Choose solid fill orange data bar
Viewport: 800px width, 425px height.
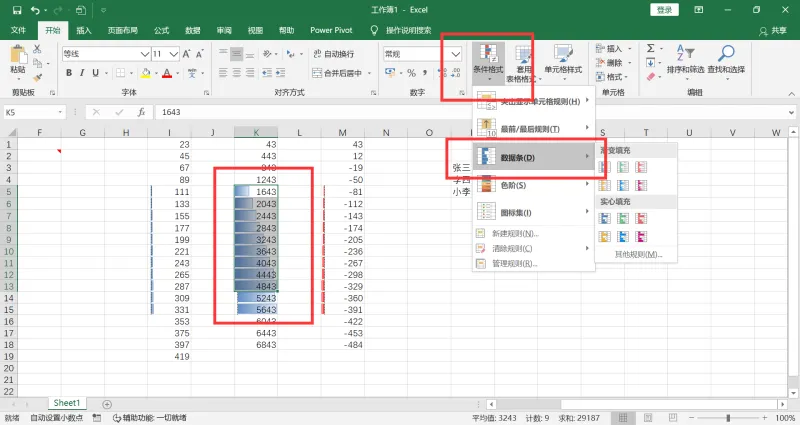(x=605, y=236)
